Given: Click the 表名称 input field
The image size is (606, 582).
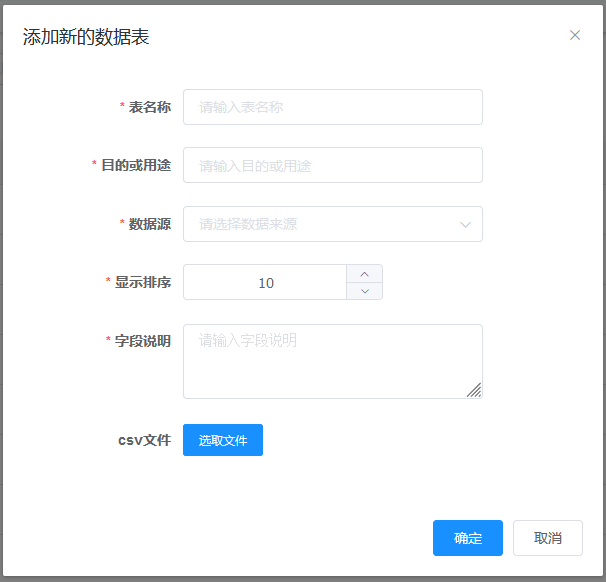Looking at the screenshot, I should [x=332, y=107].
